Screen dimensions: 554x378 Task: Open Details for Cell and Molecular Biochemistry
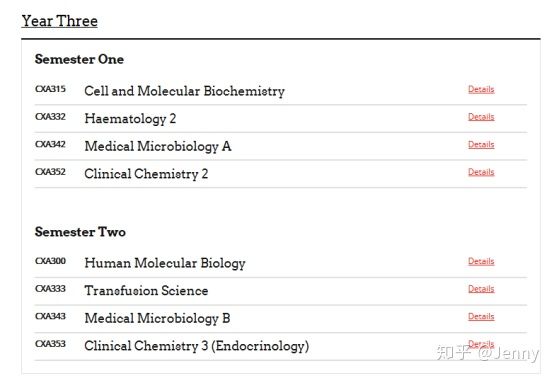click(x=481, y=89)
